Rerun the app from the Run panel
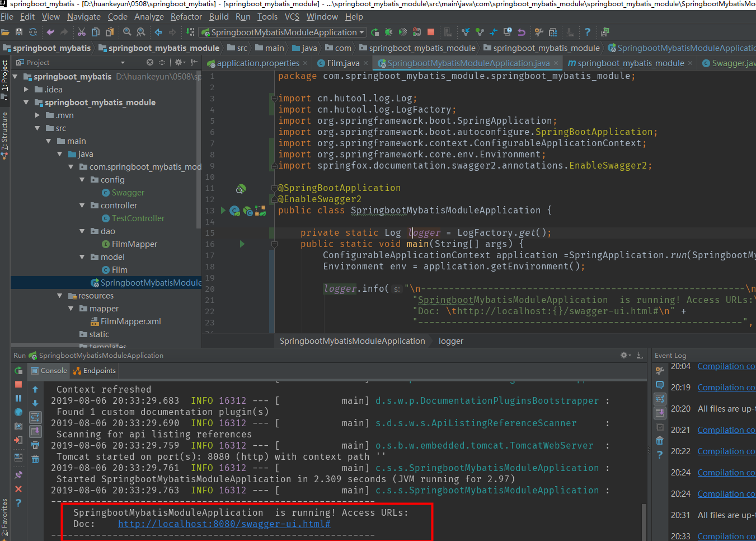Viewport: 756px width, 541px height. [18, 371]
